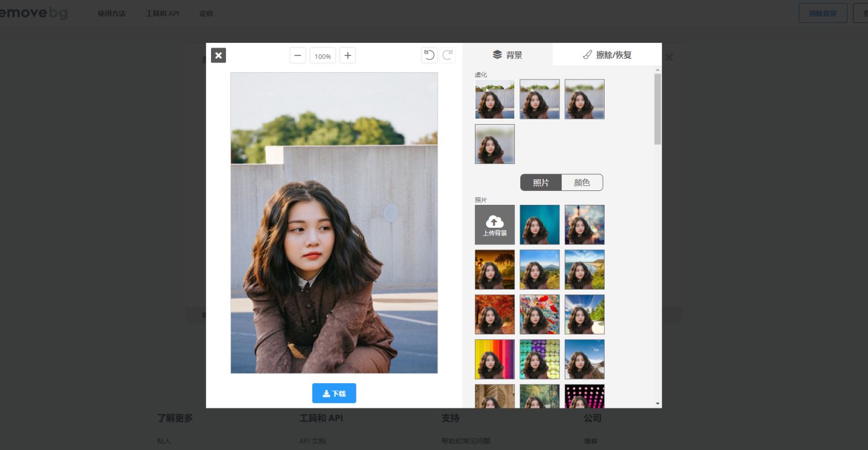
Task: Close the editor with the X icon
Action: [x=218, y=55]
